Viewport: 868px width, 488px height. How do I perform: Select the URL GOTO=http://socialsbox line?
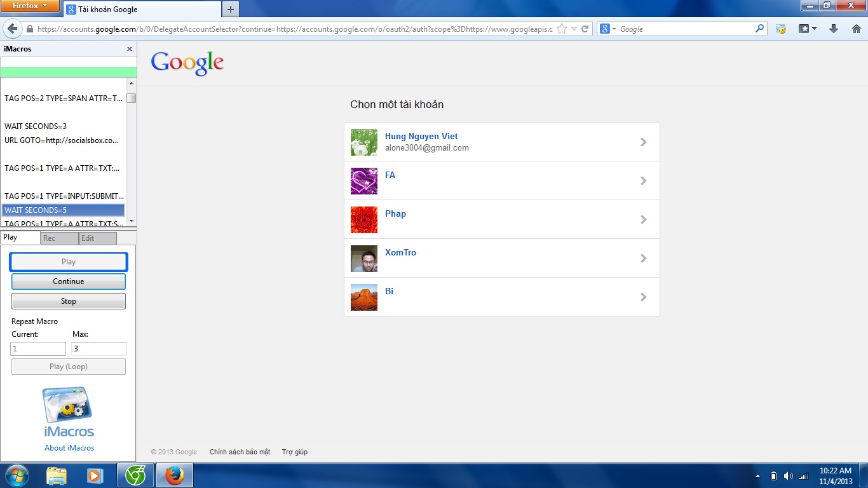64,140
